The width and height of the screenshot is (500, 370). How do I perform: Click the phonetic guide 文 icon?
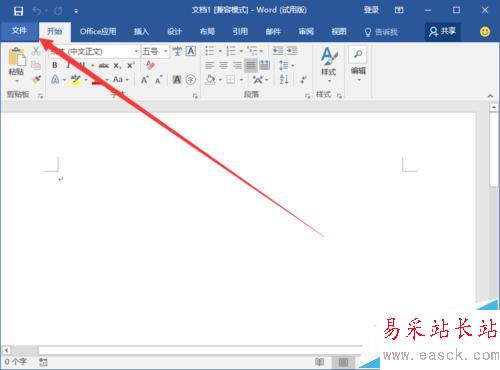tap(177, 51)
